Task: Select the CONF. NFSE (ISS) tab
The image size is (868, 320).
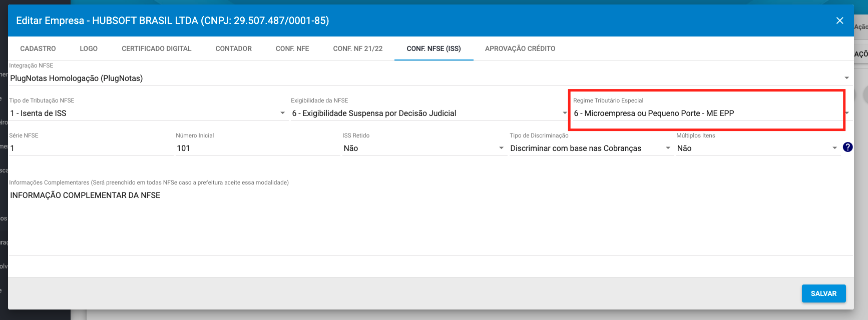Action: [433, 48]
